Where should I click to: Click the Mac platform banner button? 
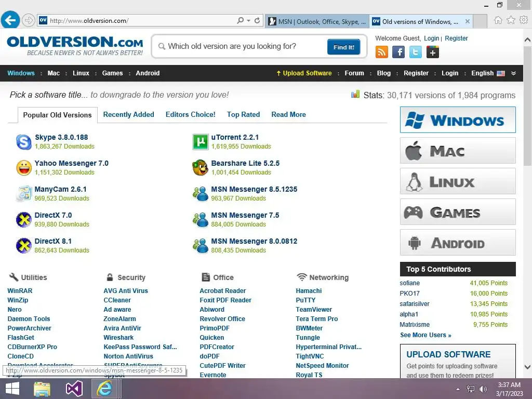pos(458,151)
